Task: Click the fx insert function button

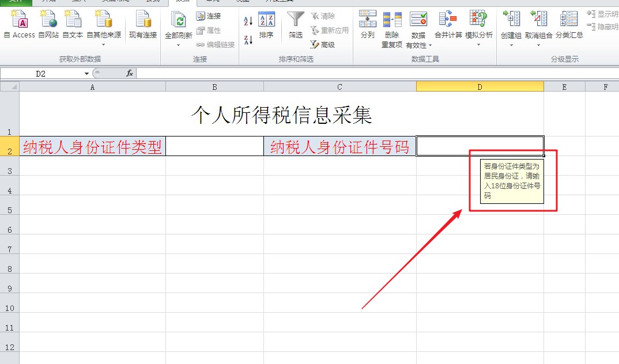Action: click(129, 73)
